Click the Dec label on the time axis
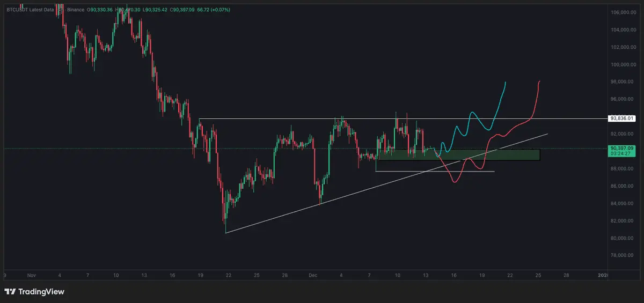This screenshot has height=303, width=644. [313, 275]
